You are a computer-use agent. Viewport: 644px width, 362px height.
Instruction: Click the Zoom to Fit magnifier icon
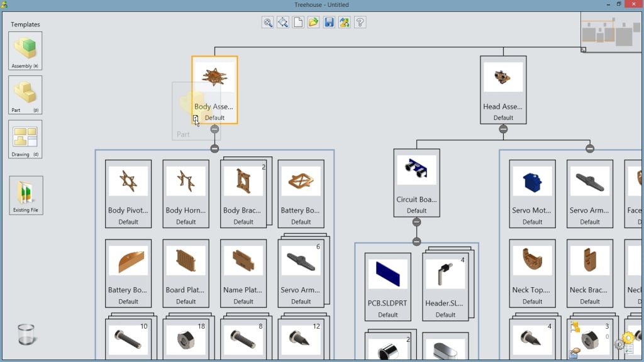(x=268, y=22)
